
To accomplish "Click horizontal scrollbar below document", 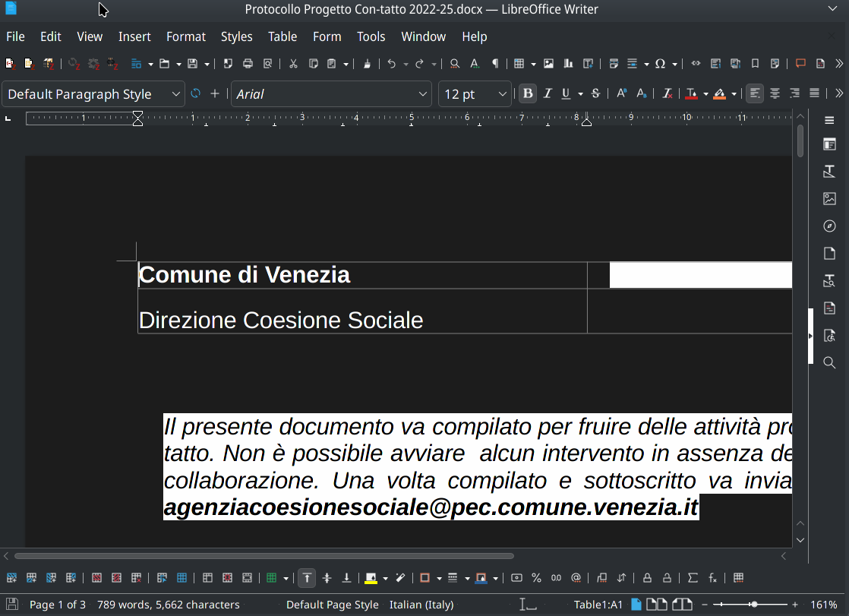I will 264,556.
